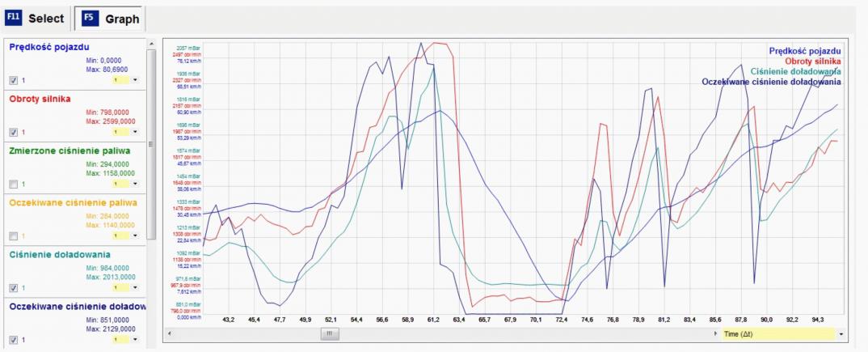This screenshot has height=352, width=868.
Task: Uncheck the Ciśnienie doładowania checkbox
Action: point(13,288)
